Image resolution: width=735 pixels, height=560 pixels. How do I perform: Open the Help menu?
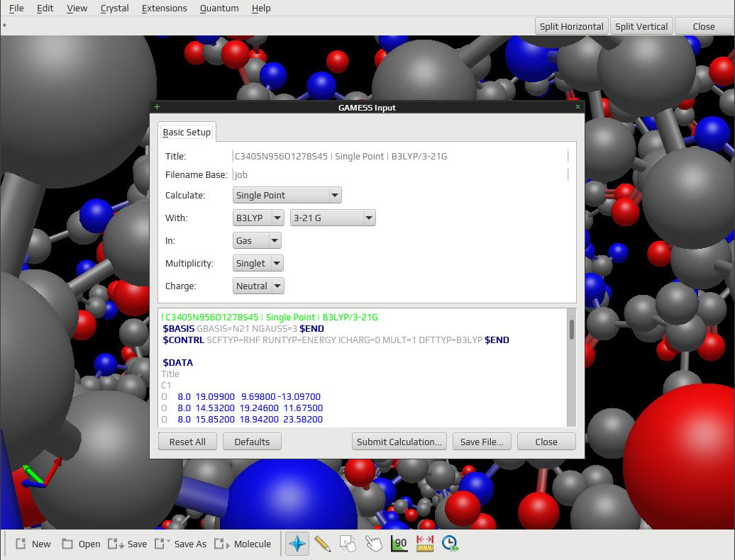point(261,9)
